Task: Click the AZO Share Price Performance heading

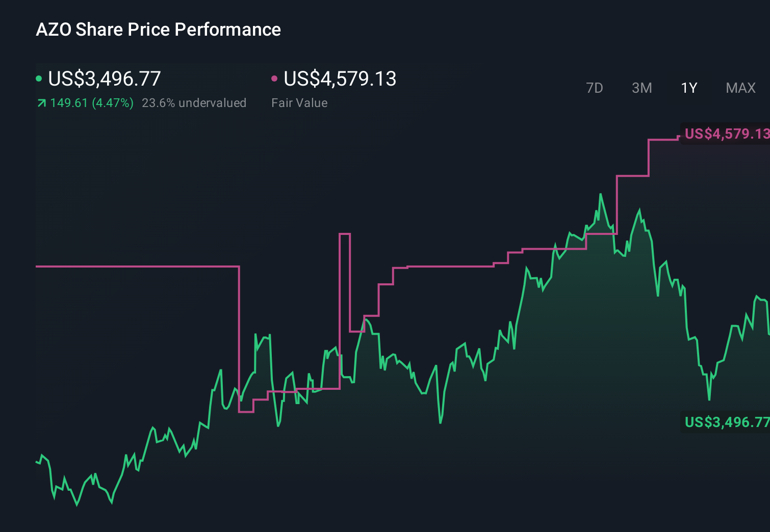Action: [158, 30]
